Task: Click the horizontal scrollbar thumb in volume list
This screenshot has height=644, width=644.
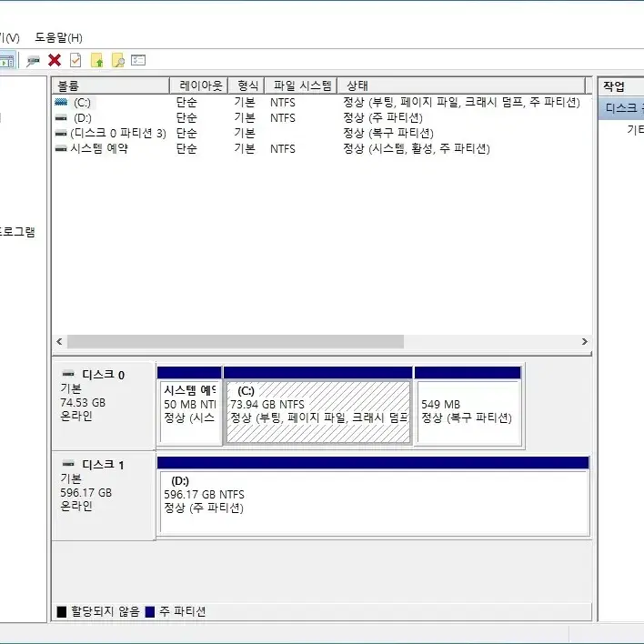Action: pyautogui.click(x=236, y=342)
